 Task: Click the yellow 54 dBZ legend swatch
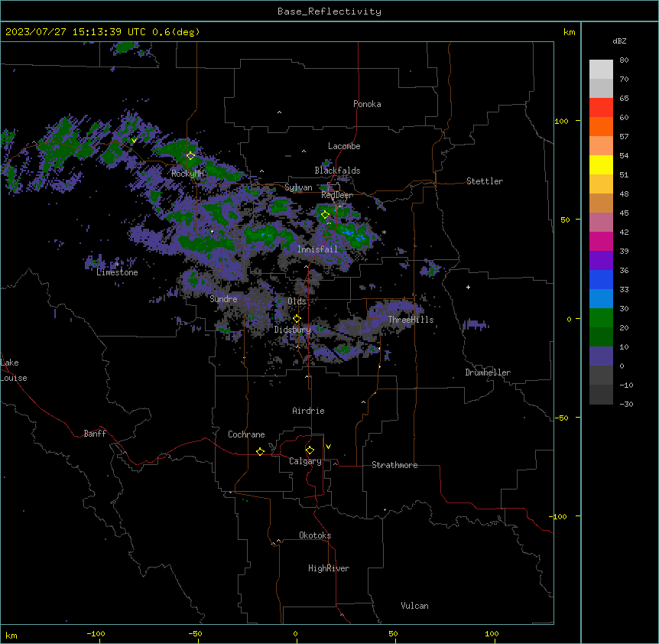(601, 164)
